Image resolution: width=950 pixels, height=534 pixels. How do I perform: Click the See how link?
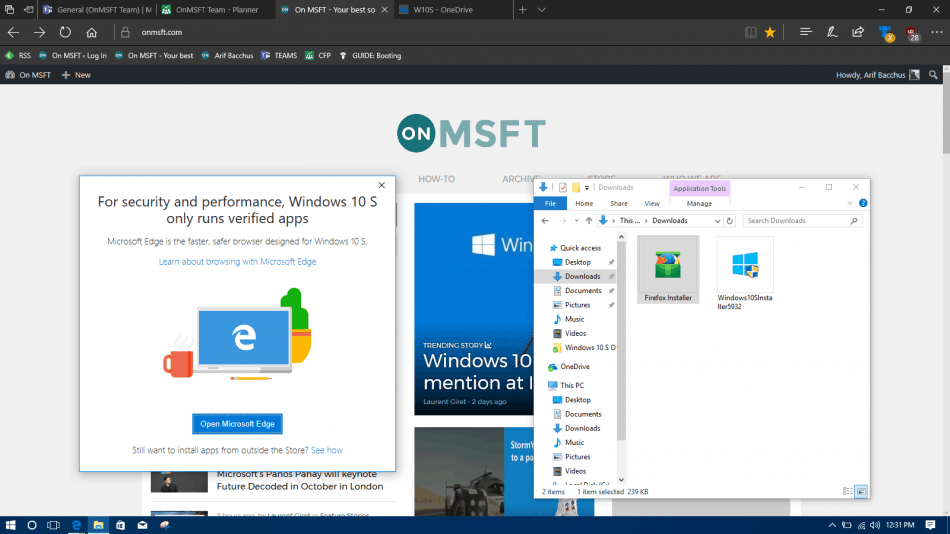327,450
